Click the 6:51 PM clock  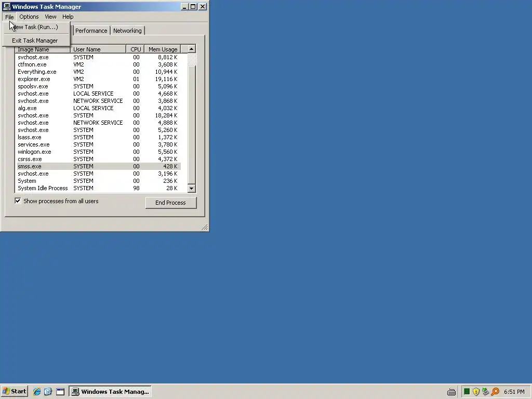[x=514, y=392]
